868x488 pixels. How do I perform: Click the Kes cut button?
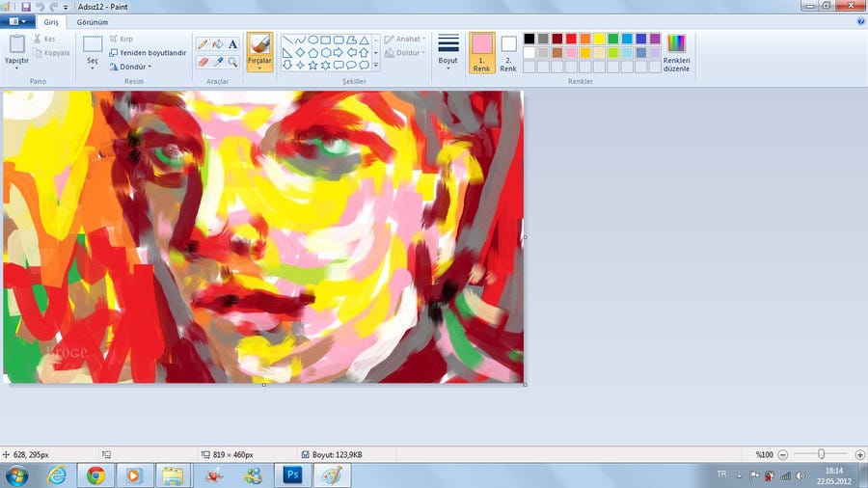click(x=44, y=39)
